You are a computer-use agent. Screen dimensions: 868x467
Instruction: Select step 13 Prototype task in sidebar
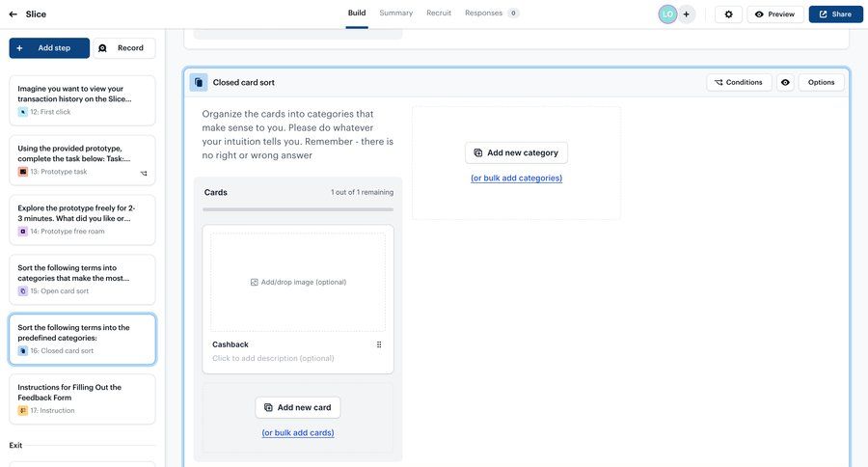[x=83, y=161]
